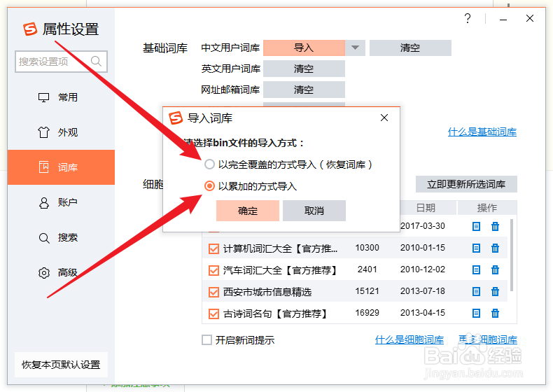
Task: Open the 更多细胞词库 link
Action: pyautogui.click(x=488, y=339)
